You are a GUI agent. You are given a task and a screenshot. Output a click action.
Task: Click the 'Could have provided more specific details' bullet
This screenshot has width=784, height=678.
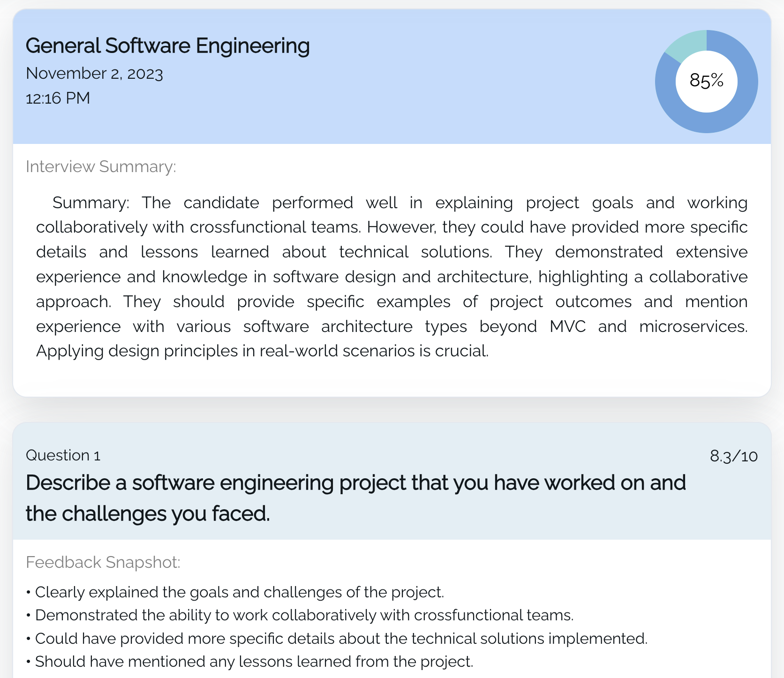click(341, 639)
